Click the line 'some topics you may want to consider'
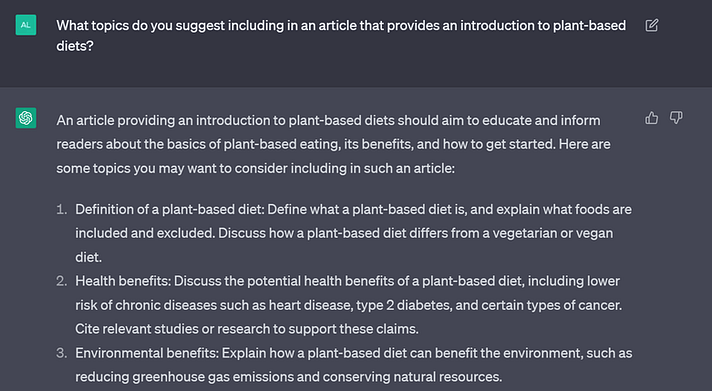The height and width of the screenshot is (391, 712). pos(255,168)
